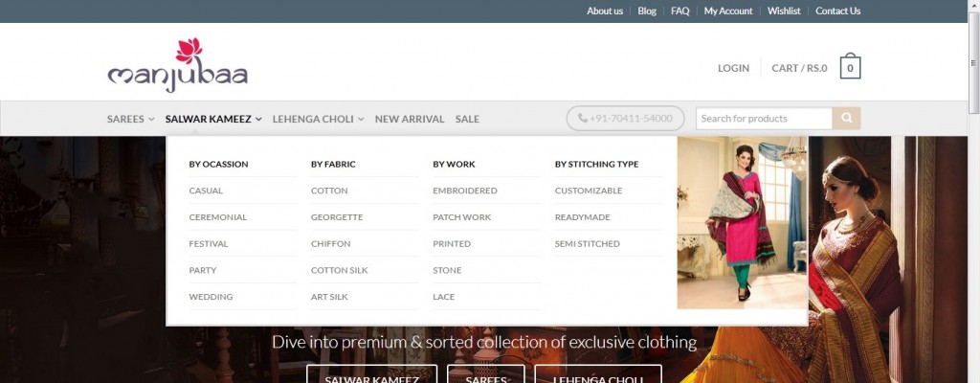This screenshot has width=980, height=383.
Task: Choose Printed work
Action: point(452,244)
